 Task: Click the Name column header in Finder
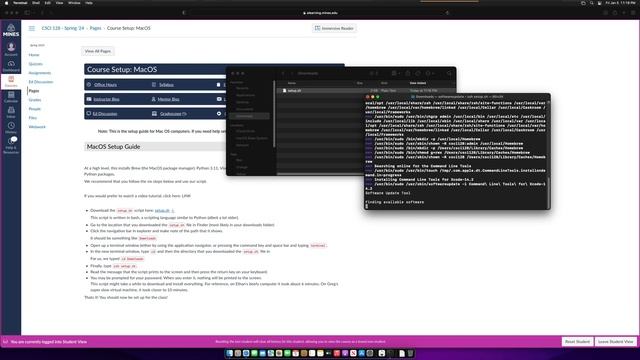pyautogui.click(x=292, y=83)
